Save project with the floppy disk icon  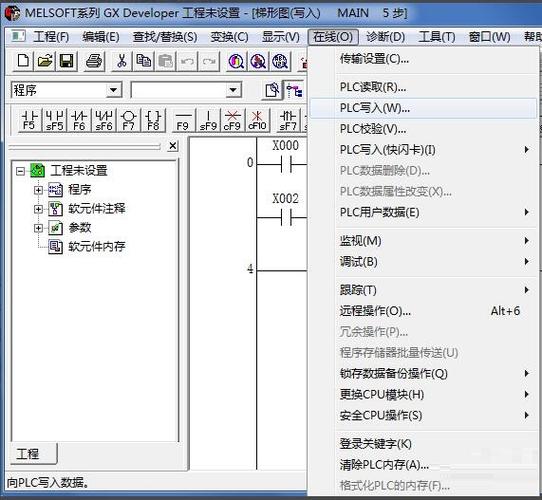[66, 62]
